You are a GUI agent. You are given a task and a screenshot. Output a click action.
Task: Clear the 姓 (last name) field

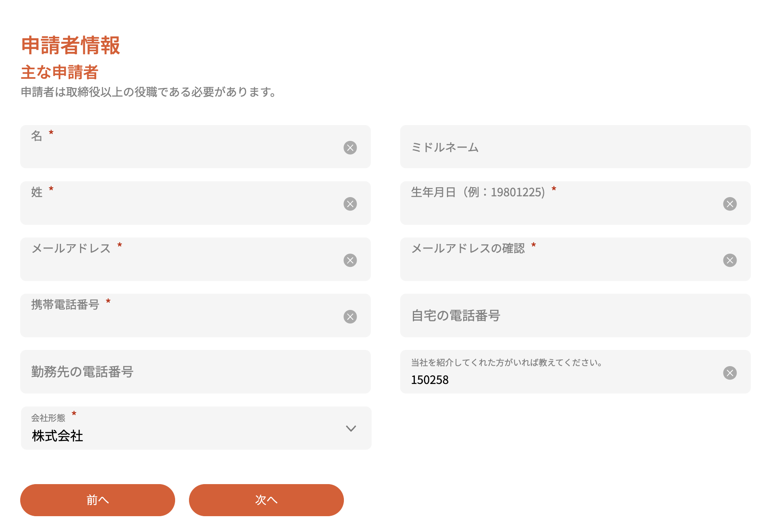click(350, 204)
